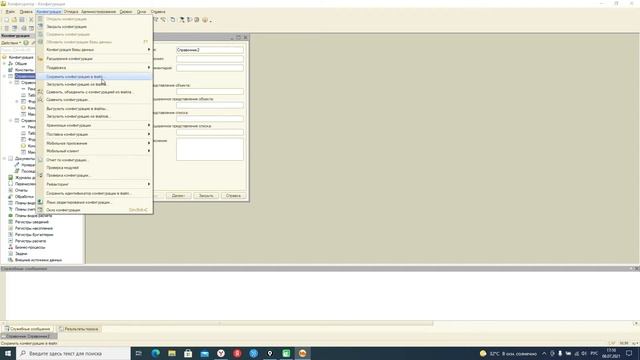The height and width of the screenshot is (360, 640).
Task: Click the Закрыть button in dialog
Action: point(206,196)
